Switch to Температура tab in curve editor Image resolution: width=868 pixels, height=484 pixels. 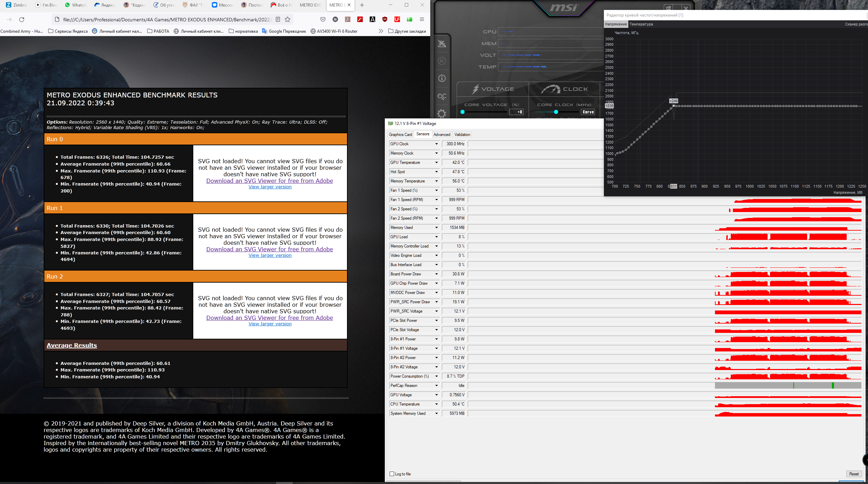click(x=641, y=24)
